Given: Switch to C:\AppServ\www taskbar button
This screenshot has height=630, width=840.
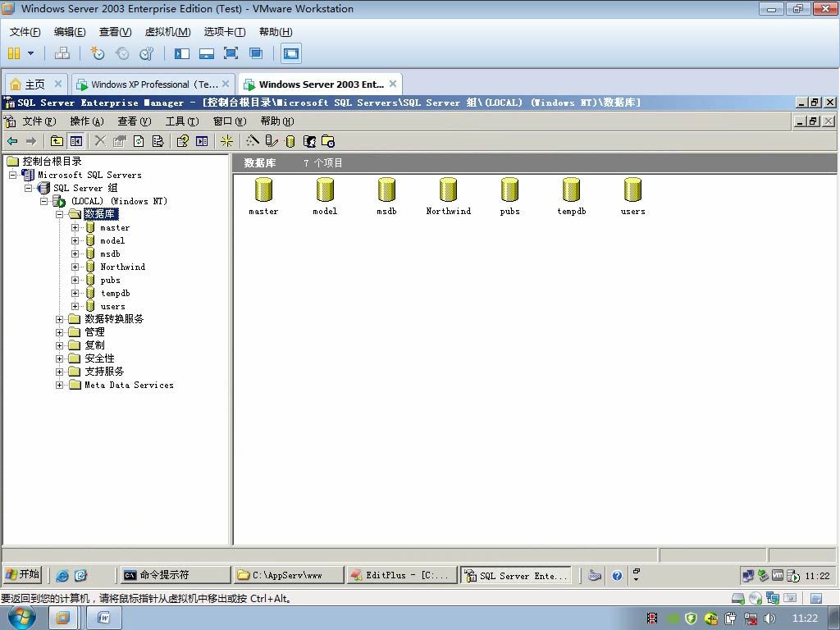Looking at the screenshot, I should tap(288, 575).
